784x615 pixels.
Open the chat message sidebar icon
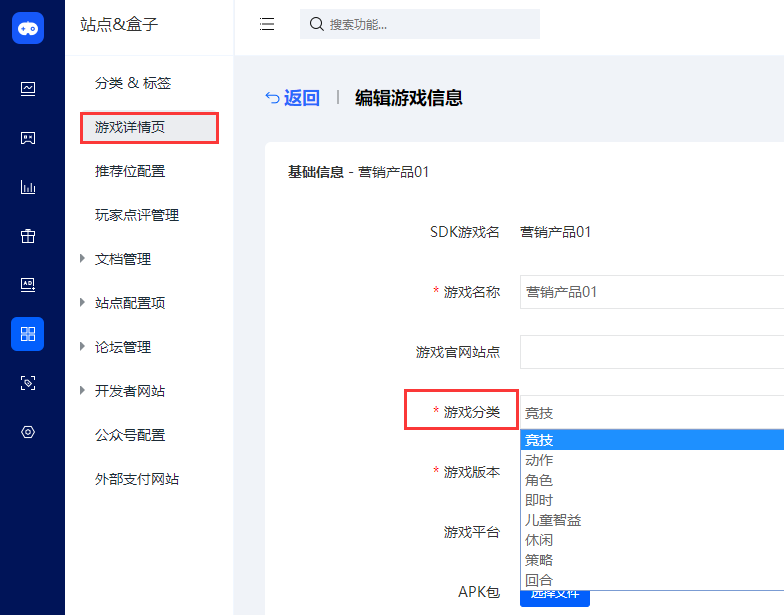coord(28,138)
